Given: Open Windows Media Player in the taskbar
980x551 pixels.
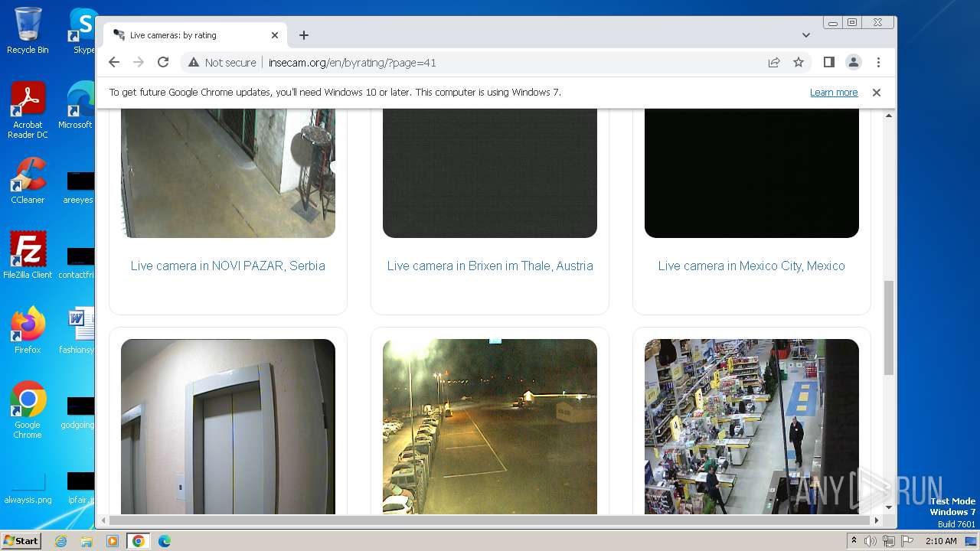Looking at the screenshot, I should [113, 541].
